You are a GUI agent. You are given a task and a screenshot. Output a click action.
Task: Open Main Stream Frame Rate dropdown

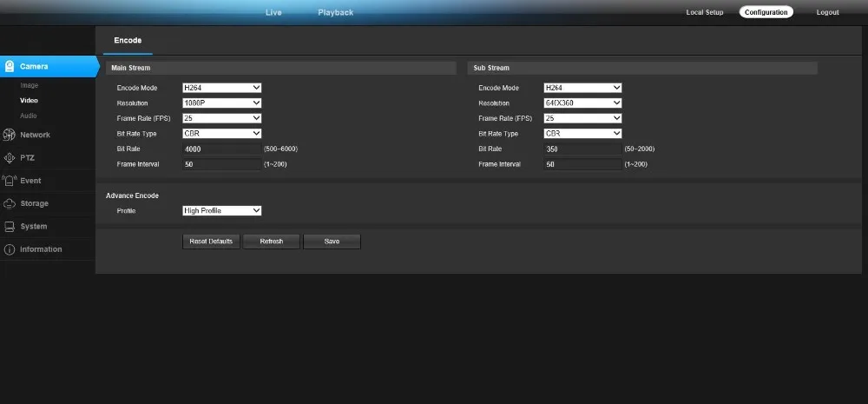point(222,118)
